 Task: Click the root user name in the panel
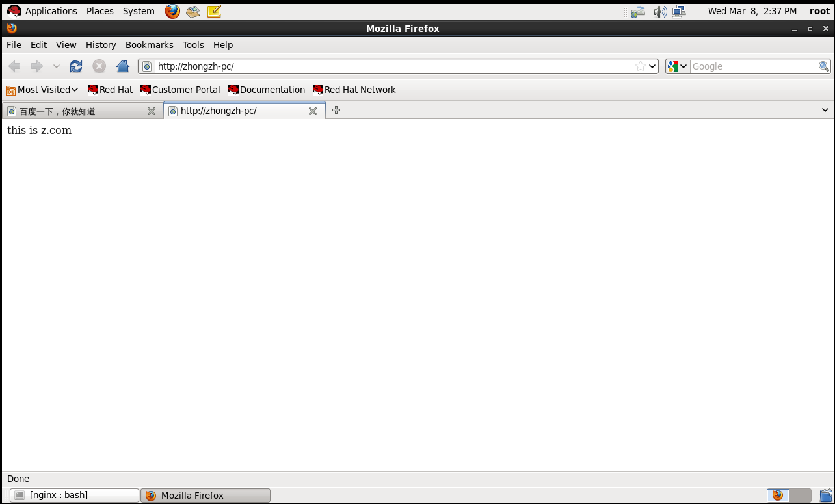tap(819, 11)
